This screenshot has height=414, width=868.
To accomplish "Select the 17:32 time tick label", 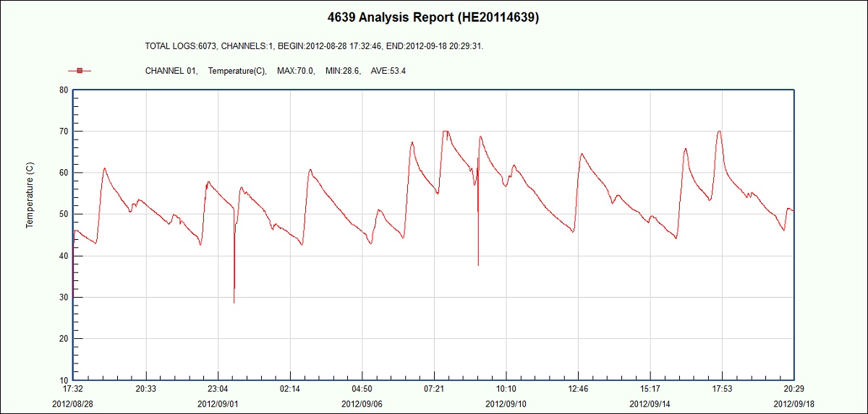I will 74,389.
